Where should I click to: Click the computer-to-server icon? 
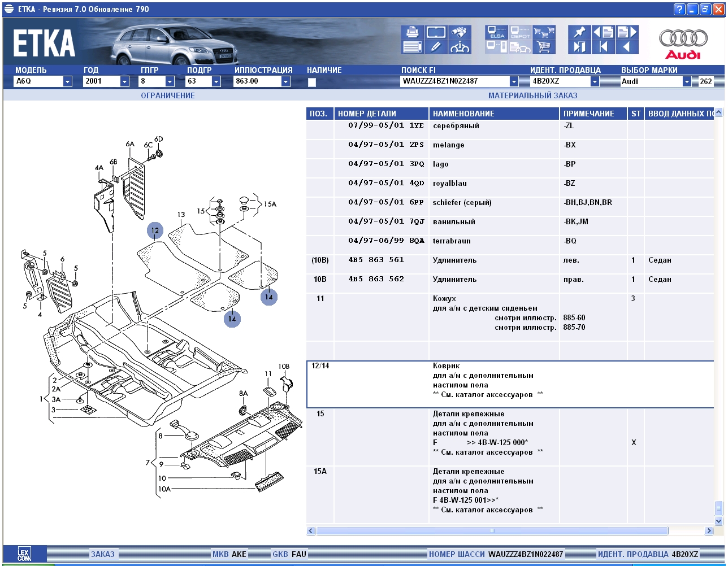[x=496, y=47]
